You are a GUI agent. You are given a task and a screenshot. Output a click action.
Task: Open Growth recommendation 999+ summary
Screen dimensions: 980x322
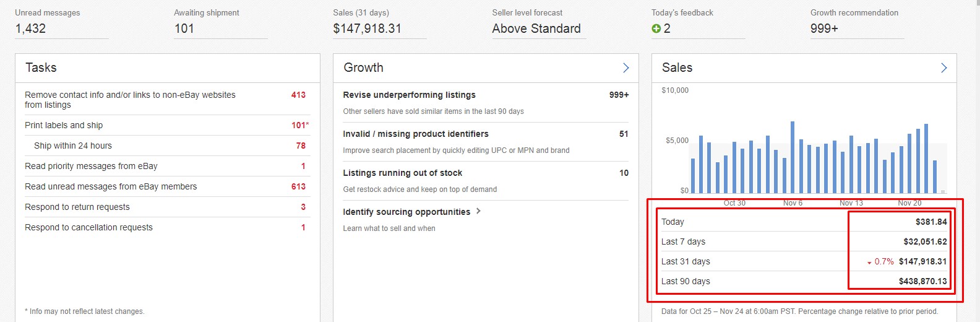click(824, 28)
